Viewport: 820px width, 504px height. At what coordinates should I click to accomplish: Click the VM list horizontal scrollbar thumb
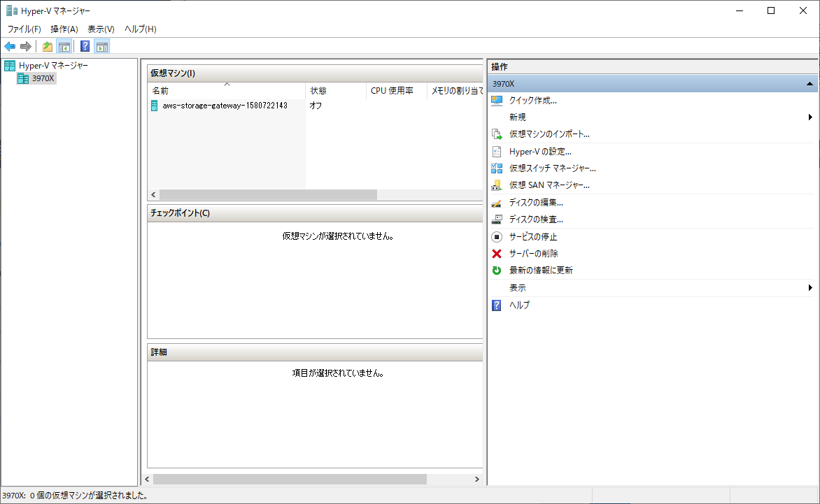[x=268, y=195]
